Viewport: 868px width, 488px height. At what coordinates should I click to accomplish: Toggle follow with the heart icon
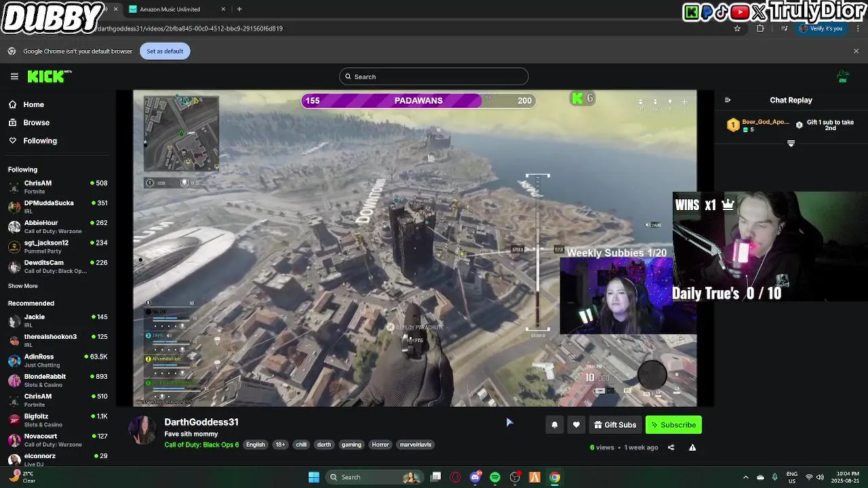point(576,425)
